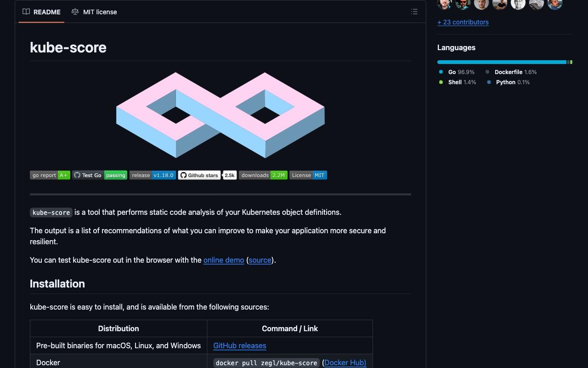Screen dimensions: 588x368
Task: Click the inline kube-score code label
Action: [x=51, y=213]
